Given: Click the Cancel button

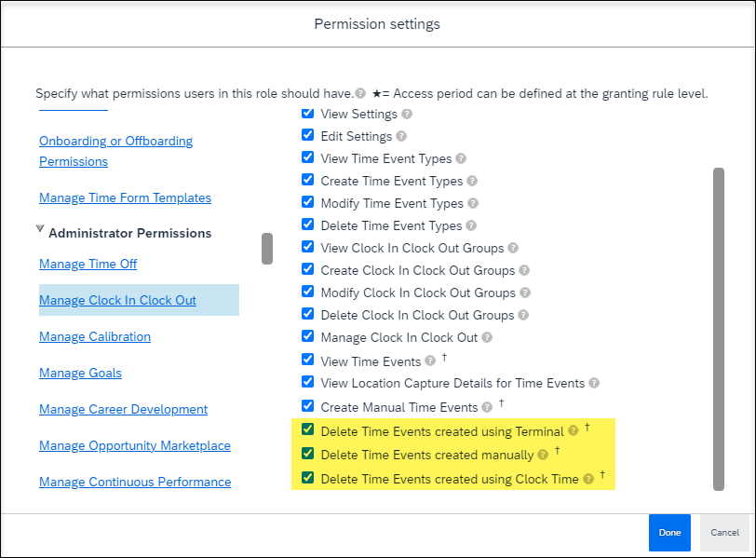Looking at the screenshot, I should (724, 533).
